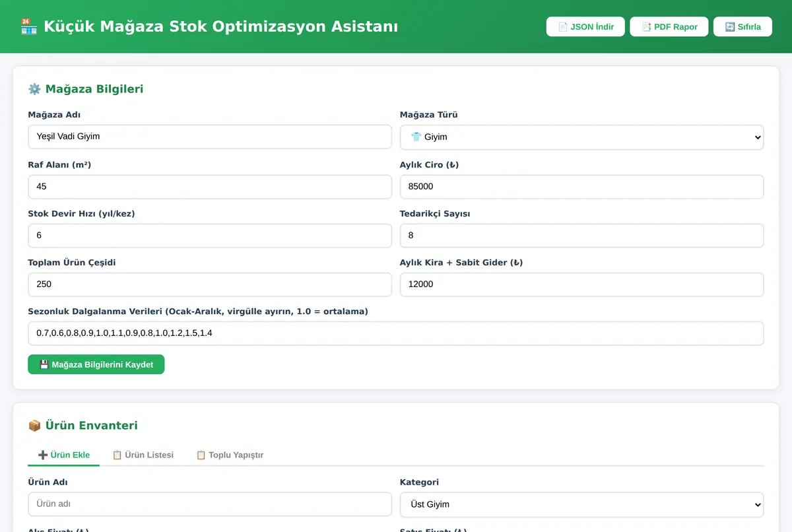The image size is (792, 532).
Task: Reset everything with Sıfırla button
Action: tap(742, 26)
